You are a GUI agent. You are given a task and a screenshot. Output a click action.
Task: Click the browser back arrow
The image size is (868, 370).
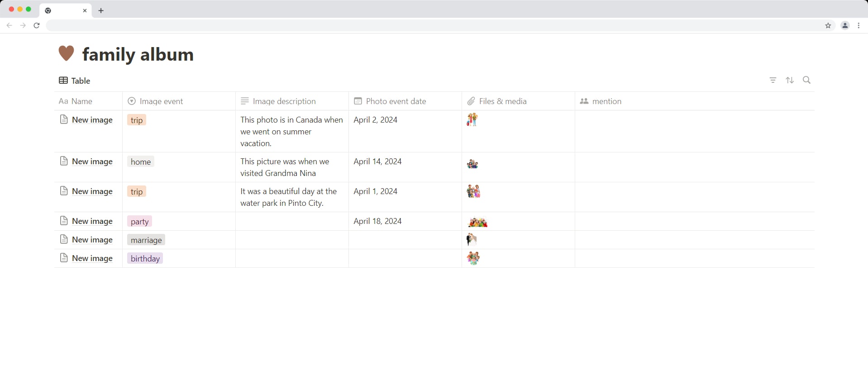pos(10,25)
